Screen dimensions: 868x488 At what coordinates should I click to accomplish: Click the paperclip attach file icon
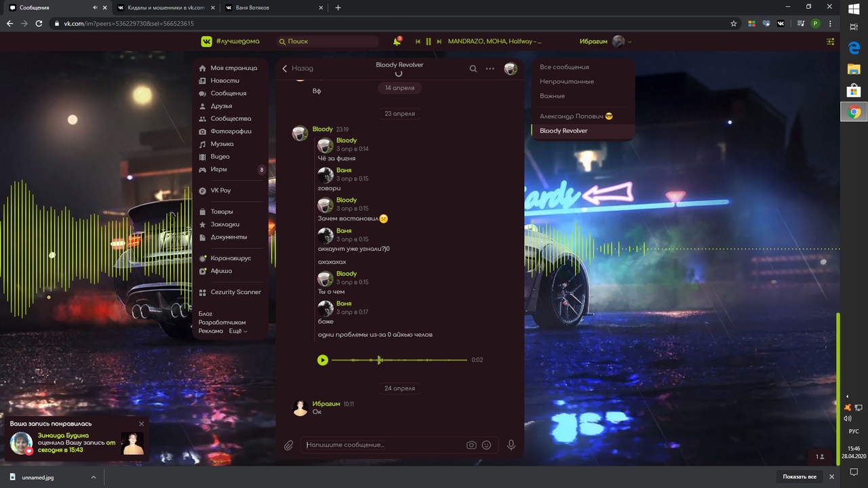click(x=289, y=445)
